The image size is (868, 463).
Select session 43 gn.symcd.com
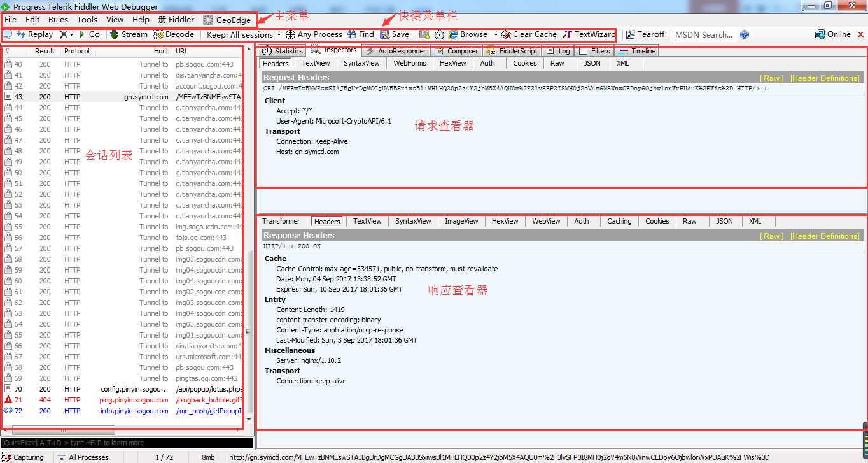[x=122, y=97]
